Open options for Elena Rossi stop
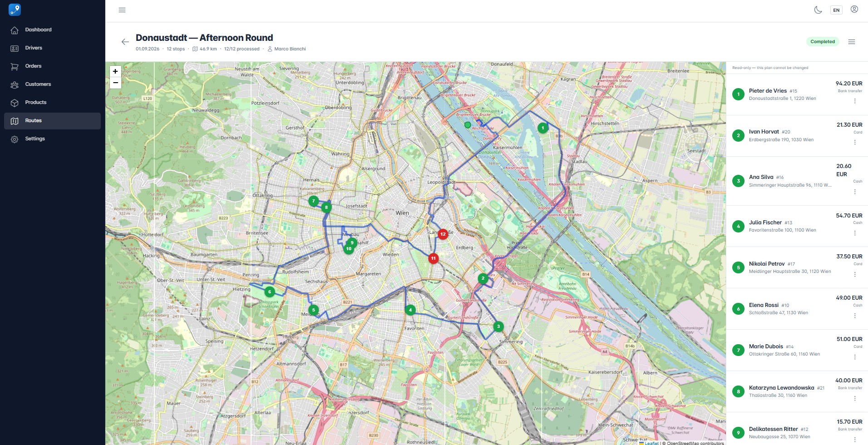This screenshot has height=445, width=868. pos(855,316)
